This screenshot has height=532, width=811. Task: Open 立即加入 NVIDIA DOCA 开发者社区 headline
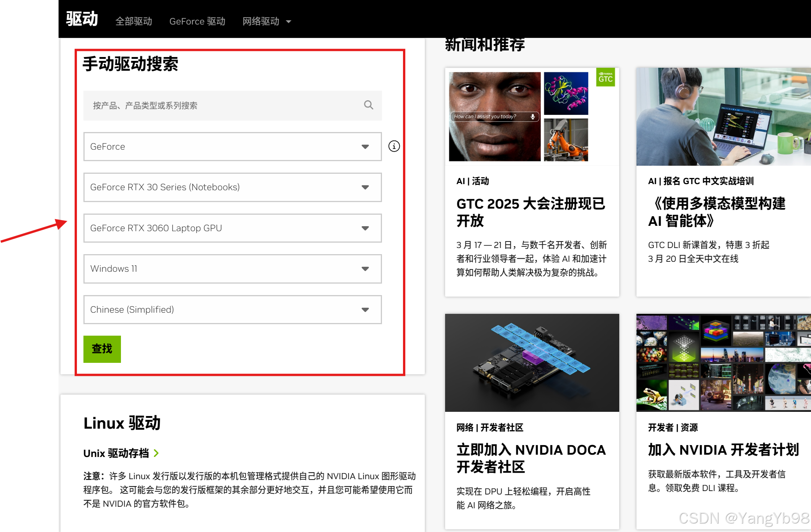[x=531, y=458]
